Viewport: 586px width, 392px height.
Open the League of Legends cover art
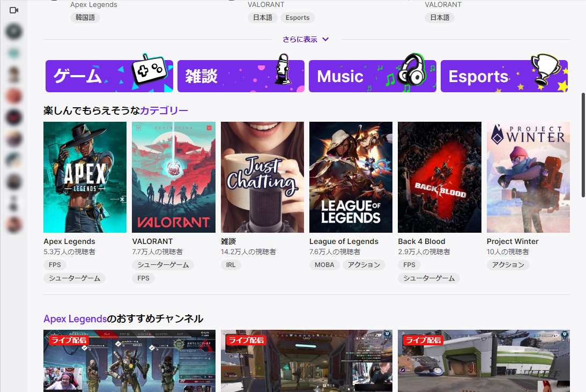tap(351, 177)
